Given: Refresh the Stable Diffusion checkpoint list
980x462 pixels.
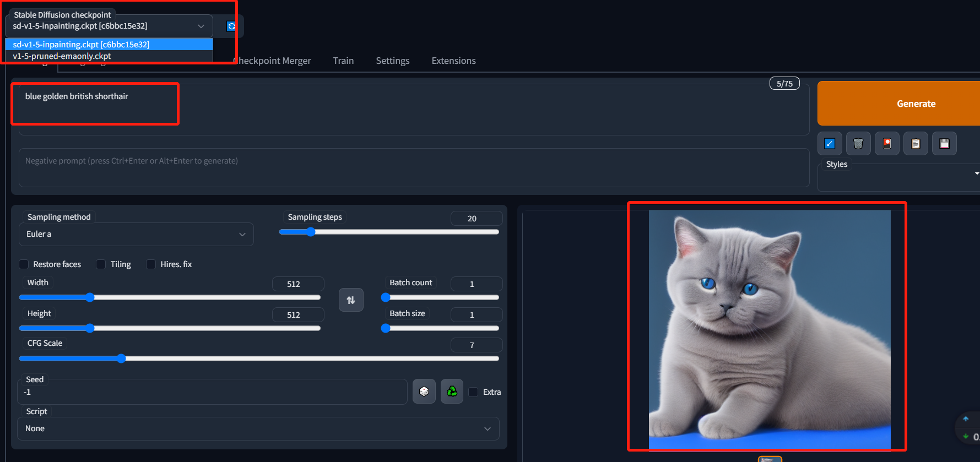Looking at the screenshot, I should 231,26.
